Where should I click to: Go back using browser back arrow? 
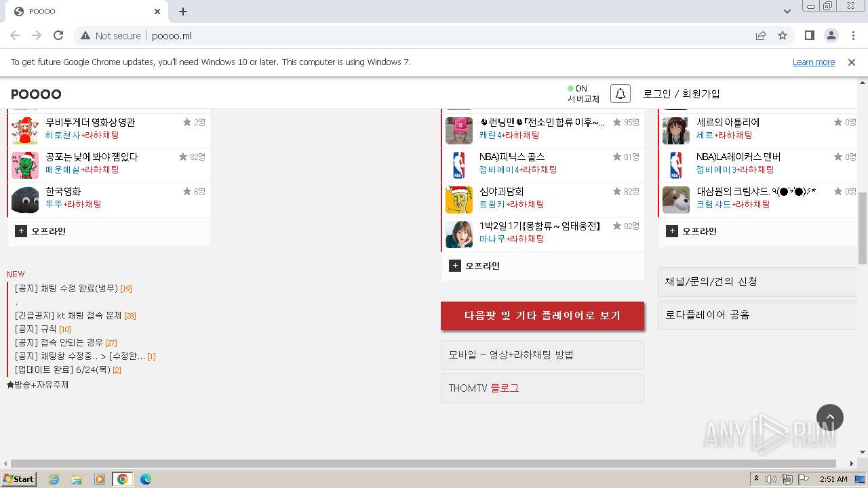pyautogui.click(x=15, y=35)
